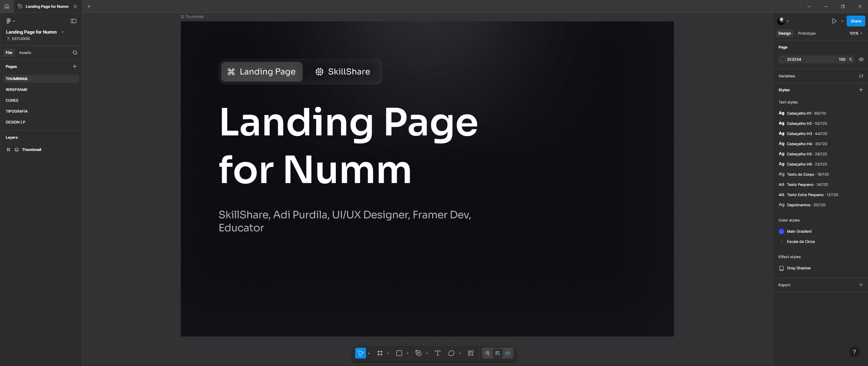Screen dimensions: 868x366
Task: Click the user avatar icon
Action: pos(781,21)
